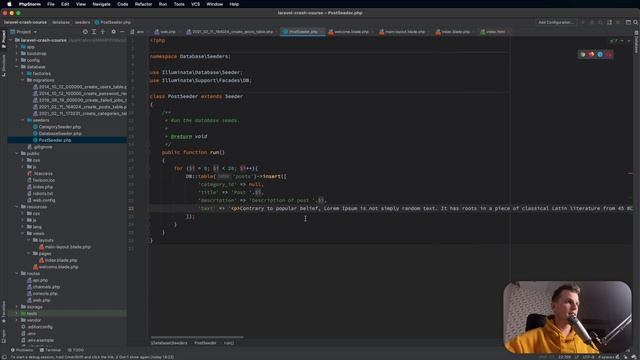Select PostSeeder.php in project tree

55,140
